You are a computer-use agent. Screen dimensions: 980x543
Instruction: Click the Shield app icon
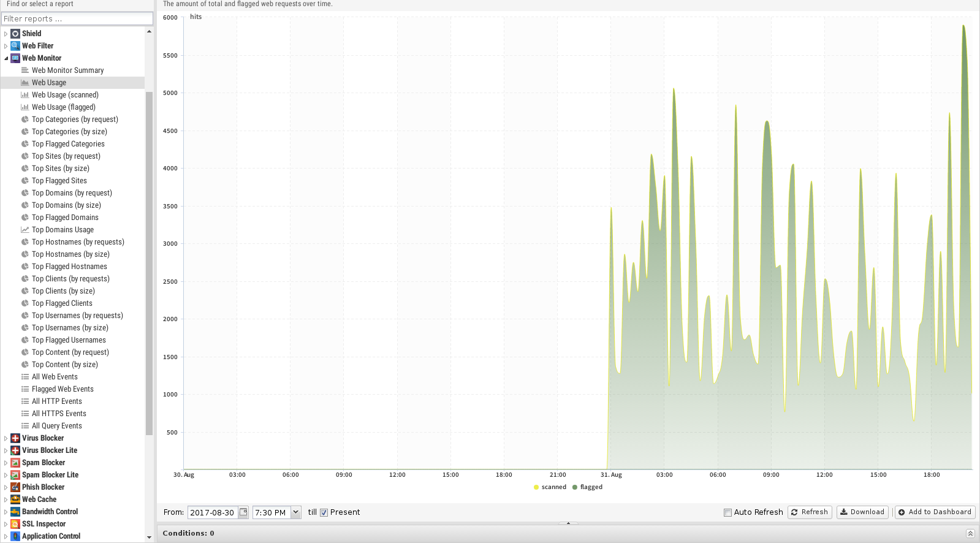click(x=15, y=34)
